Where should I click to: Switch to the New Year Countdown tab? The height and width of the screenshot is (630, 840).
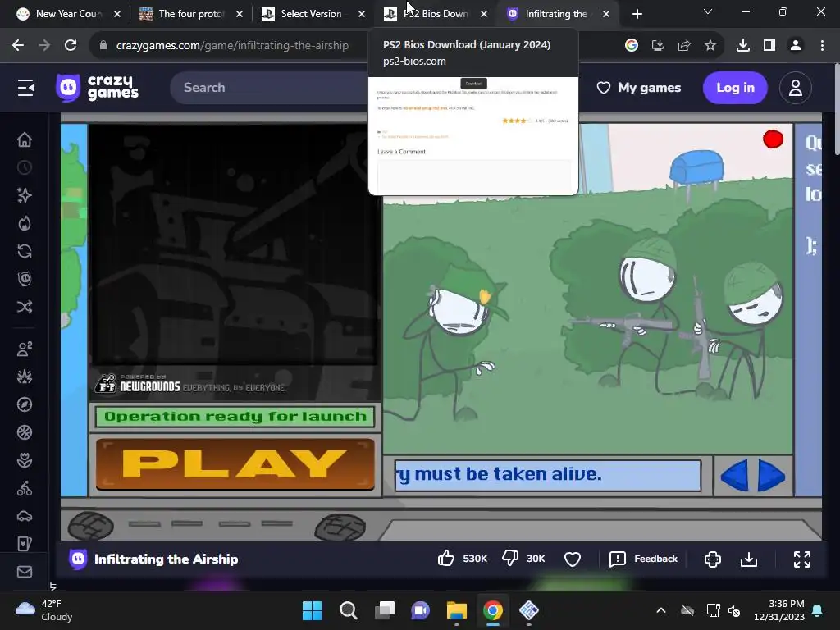pyautogui.click(x=68, y=14)
